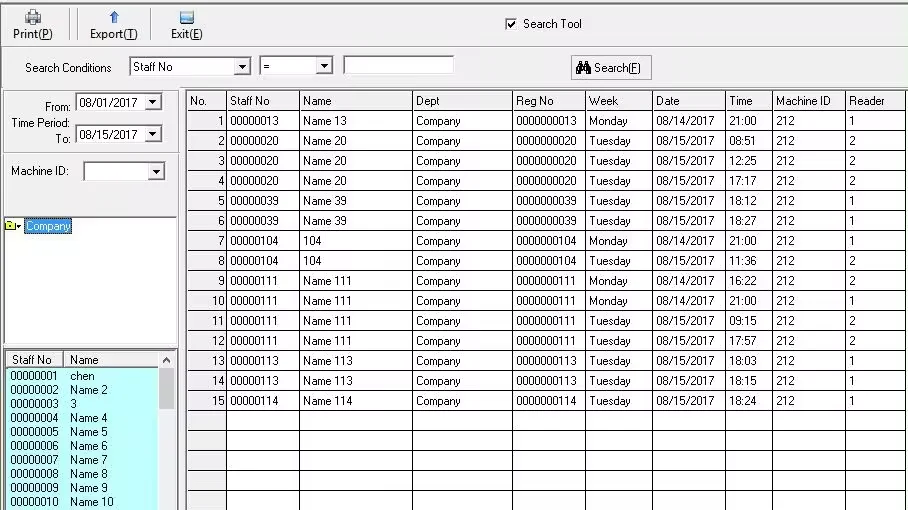Click the 11:36 time cell
908x510 pixels.
pos(749,260)
